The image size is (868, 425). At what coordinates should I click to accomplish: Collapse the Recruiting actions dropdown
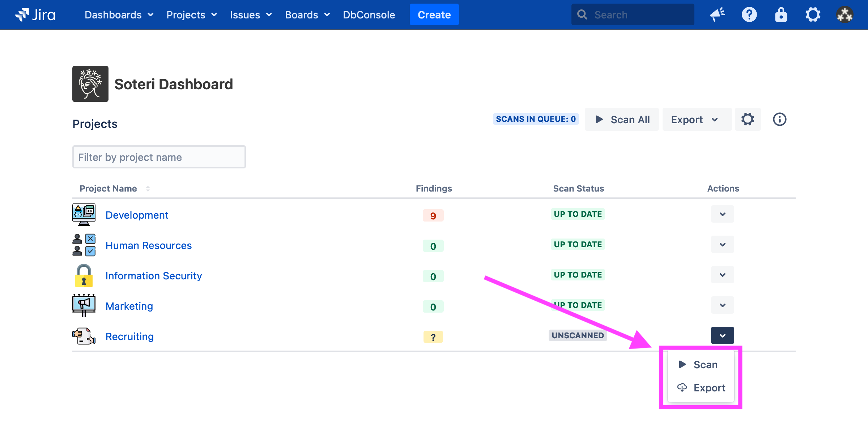tap(722, 336)
